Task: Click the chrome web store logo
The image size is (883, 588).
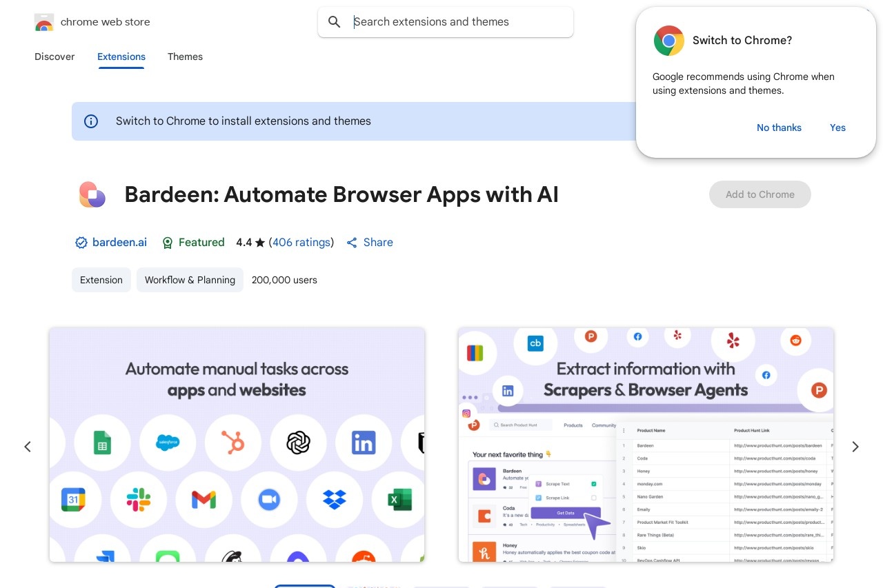Action: 44,22
